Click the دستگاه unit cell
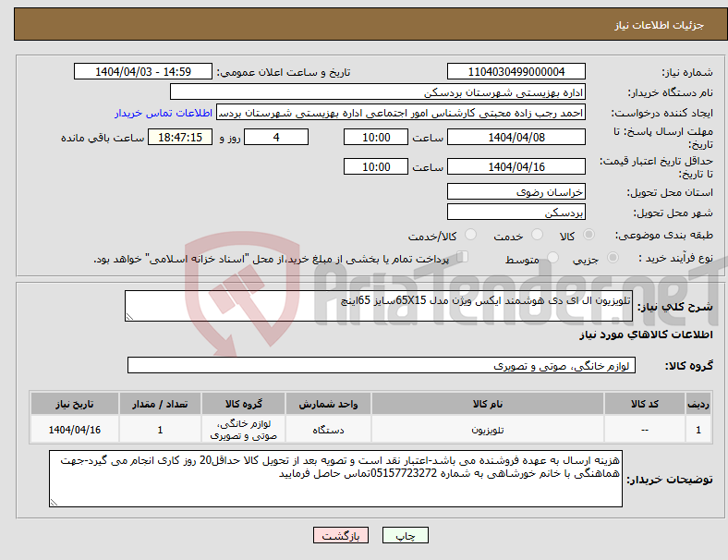 tap(328, 430)
